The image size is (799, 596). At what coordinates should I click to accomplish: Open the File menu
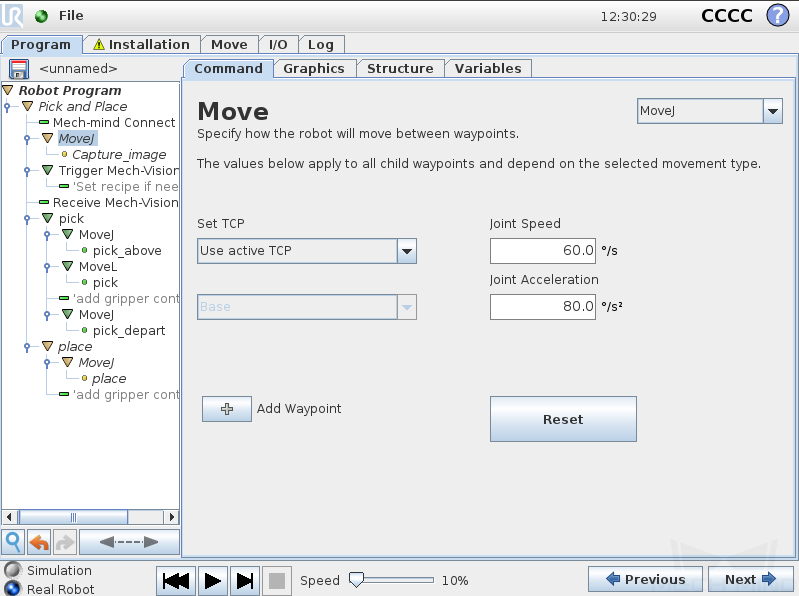71,16
